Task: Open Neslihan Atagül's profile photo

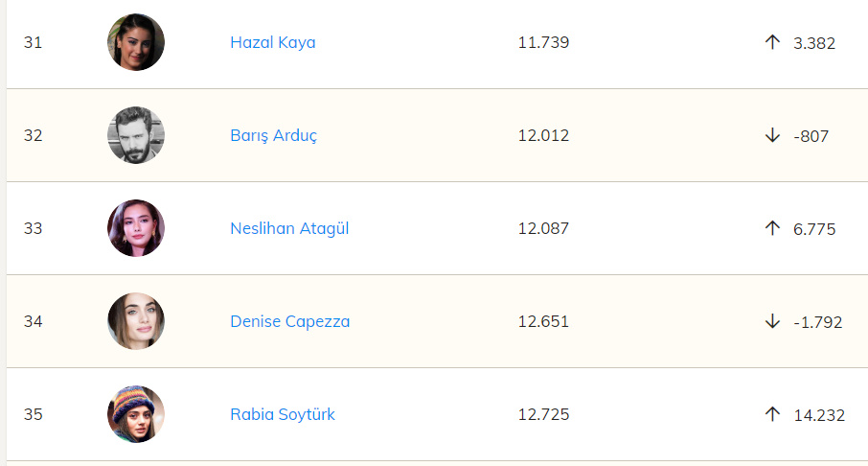Action: (x=136, y=228)
